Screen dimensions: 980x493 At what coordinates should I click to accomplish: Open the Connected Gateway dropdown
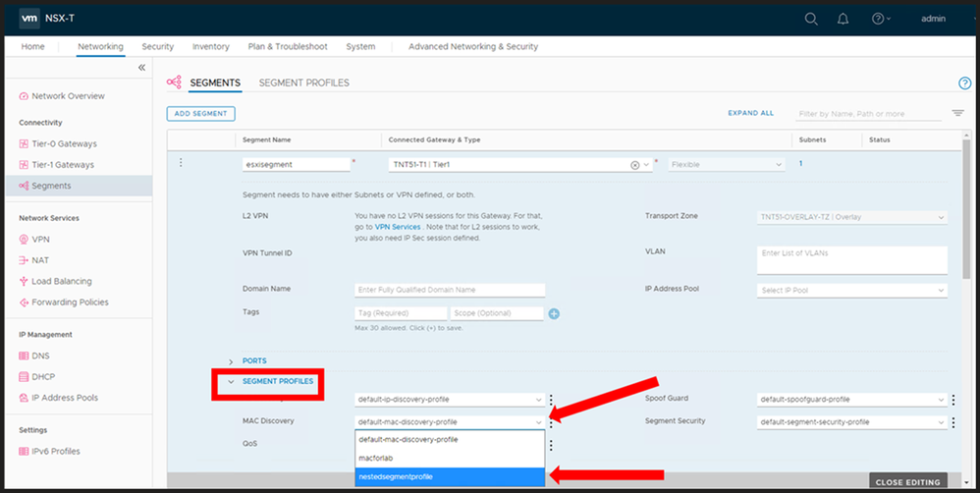(646, 165)
